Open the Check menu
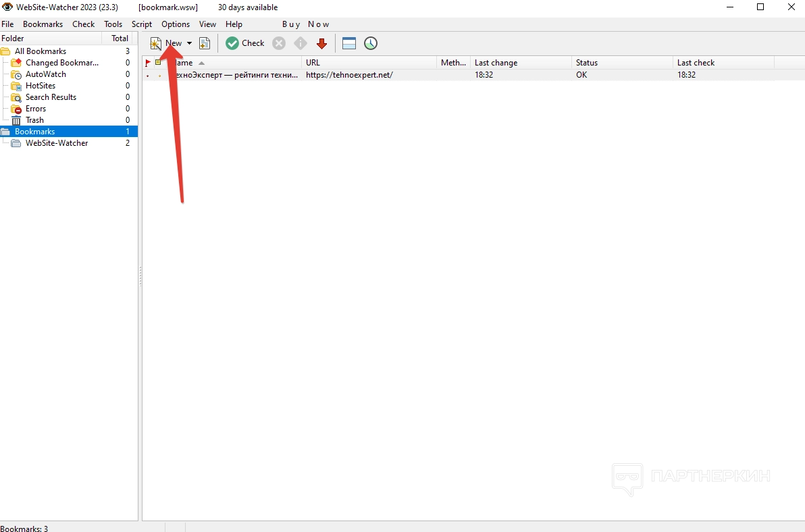Screen dimensions: 805x532 [83, 24]
